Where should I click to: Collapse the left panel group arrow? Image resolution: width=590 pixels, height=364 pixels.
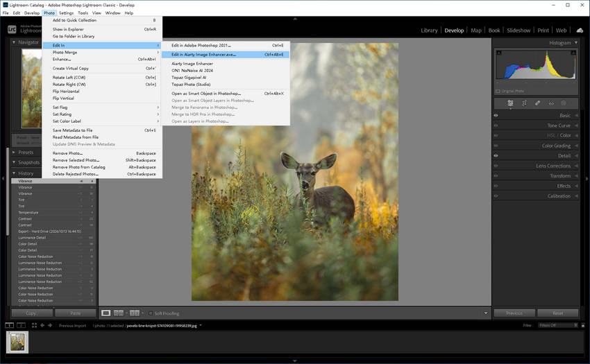click(x=3, y=179)
